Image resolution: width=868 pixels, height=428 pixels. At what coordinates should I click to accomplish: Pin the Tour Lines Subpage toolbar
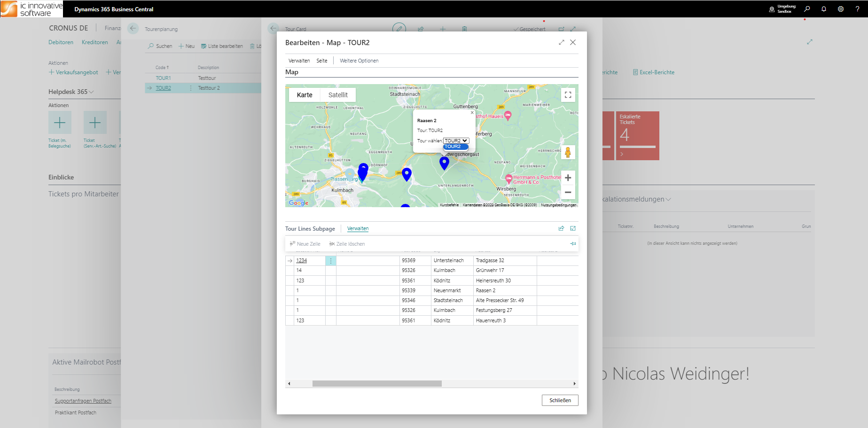[573, 243]
